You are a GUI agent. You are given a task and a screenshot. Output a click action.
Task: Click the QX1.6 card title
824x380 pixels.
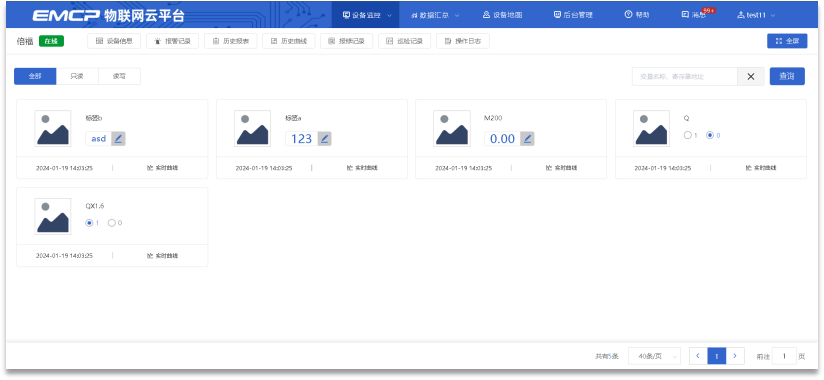(95, 206)
